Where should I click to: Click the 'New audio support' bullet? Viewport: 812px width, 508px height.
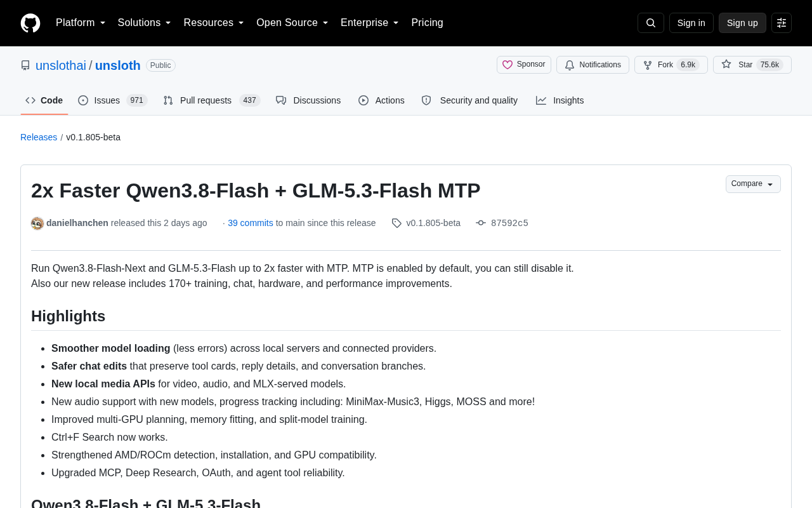click(293, 401)
